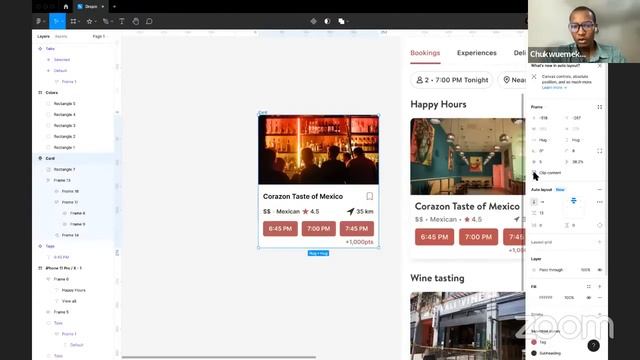
Task: Click the Learn more link
Action: [554, 88]
